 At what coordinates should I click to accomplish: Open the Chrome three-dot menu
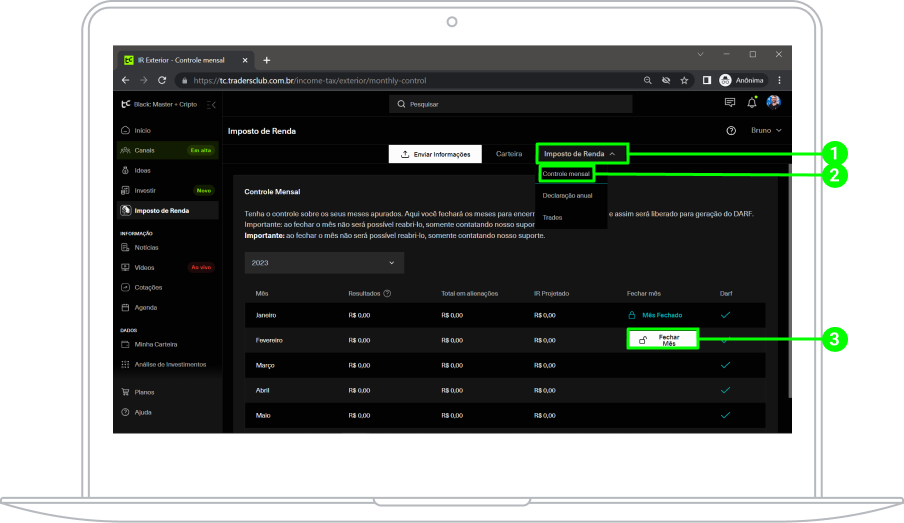[779, 80]
